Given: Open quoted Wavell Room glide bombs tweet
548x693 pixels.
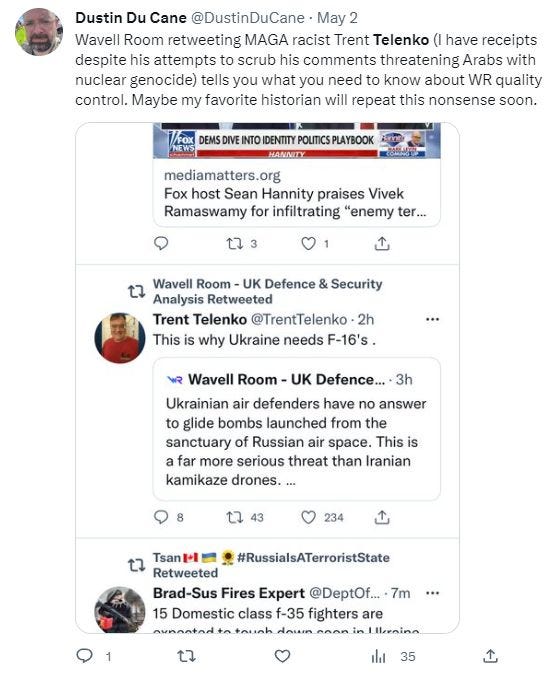Looking at the screenshot, I should click(x=297, y=429).
